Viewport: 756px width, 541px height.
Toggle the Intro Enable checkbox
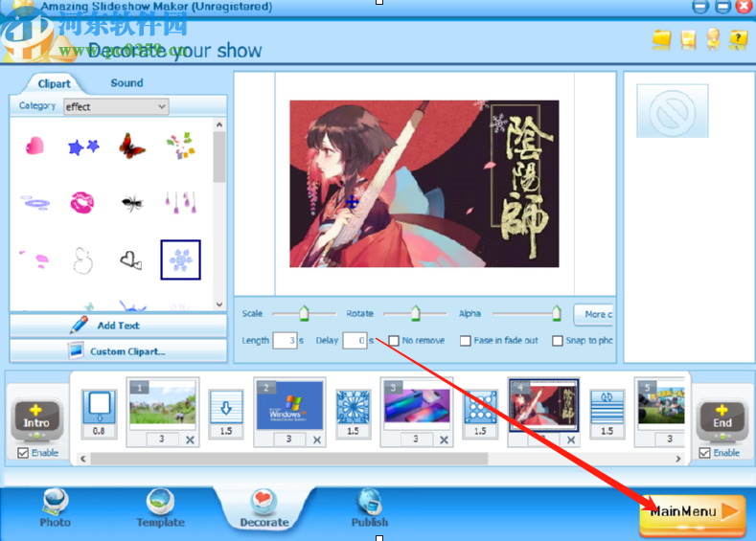[x=23, y=453]
